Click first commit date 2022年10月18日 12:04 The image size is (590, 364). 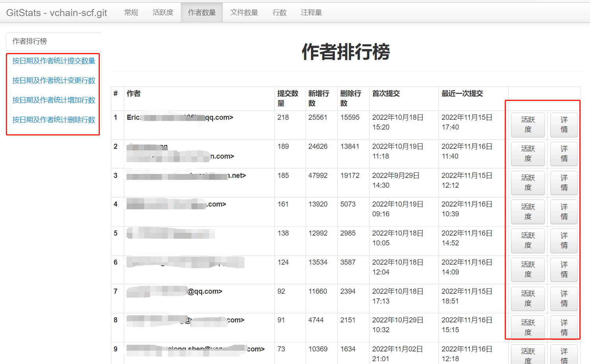[x=398, y=267]
